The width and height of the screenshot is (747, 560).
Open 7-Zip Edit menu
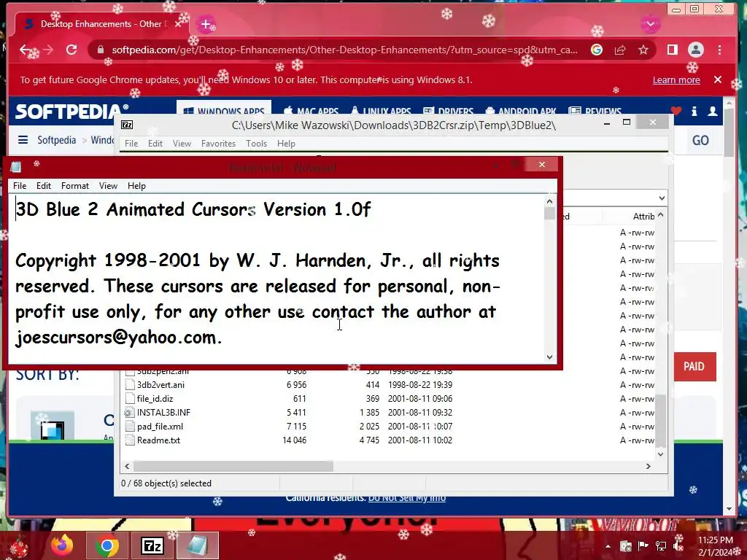pyautogui.click(x=155, y=144)
